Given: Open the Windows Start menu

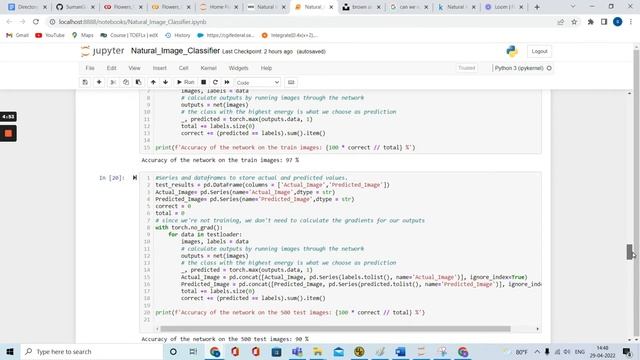Looking at the screenshot, I should click(x=10, y=351).
